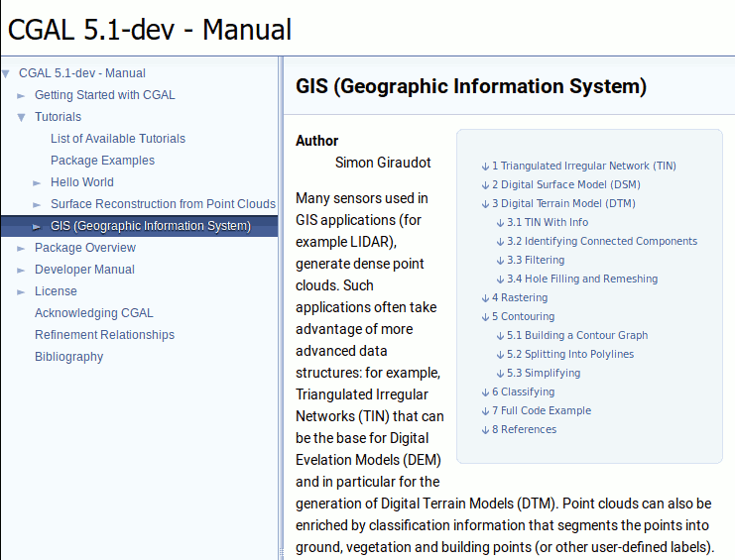Open the Hello World tutorial
This screenshot has height=560, width=735.
pyautogui.click(x=82, y=182)
